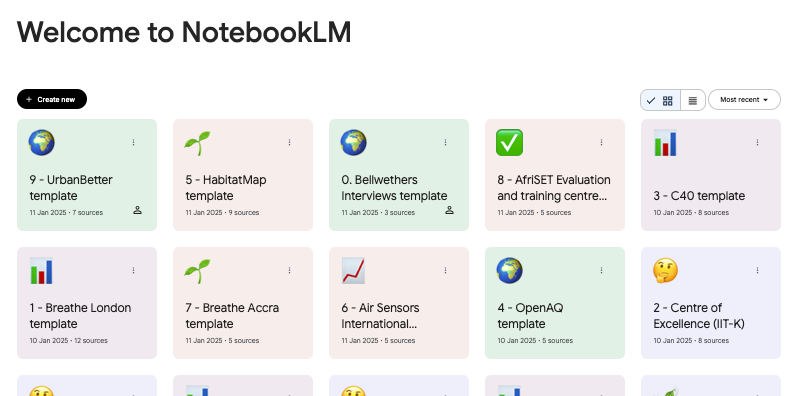
Task: Click seedling icon on Breathe Accra template
Action: [197, 271]
